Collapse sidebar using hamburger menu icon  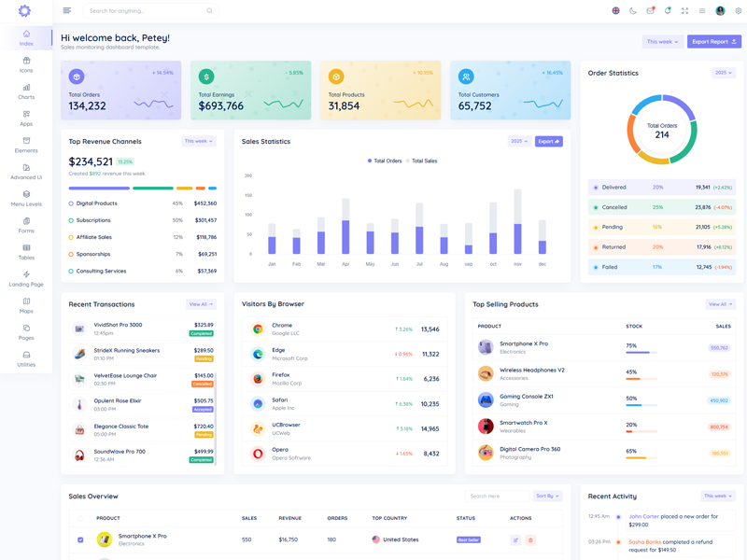67,11
